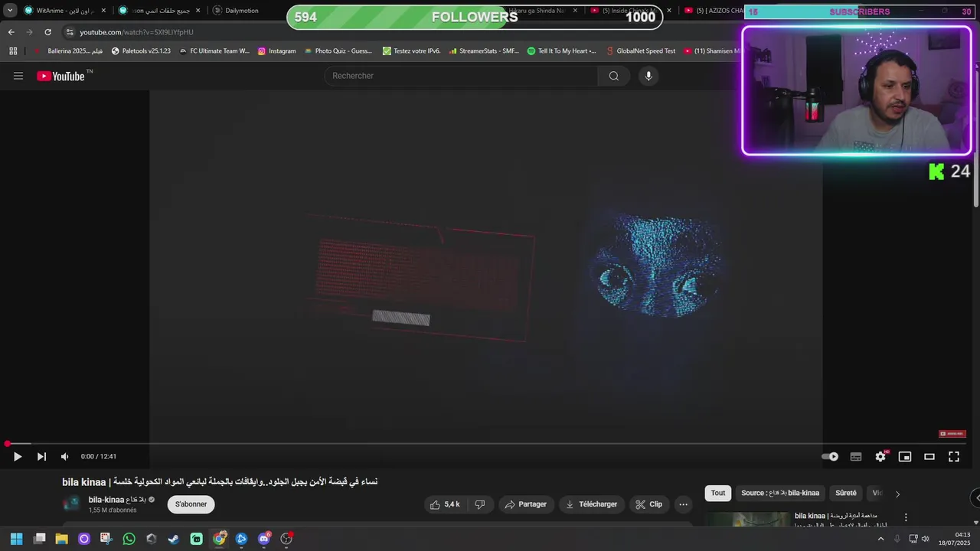
Task: Open the bookmarks apps grid icon
Action: pyautogui.click(x=13, y=51)
